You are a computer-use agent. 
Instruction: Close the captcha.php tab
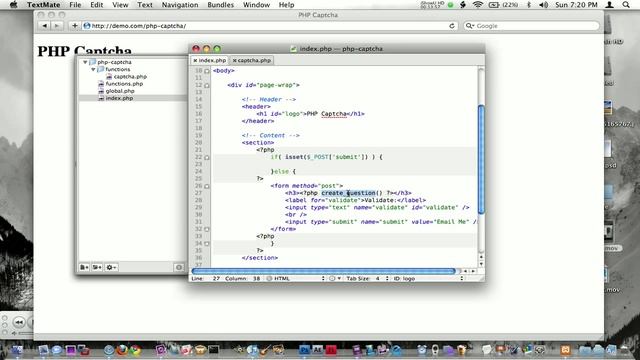point(235,60)
